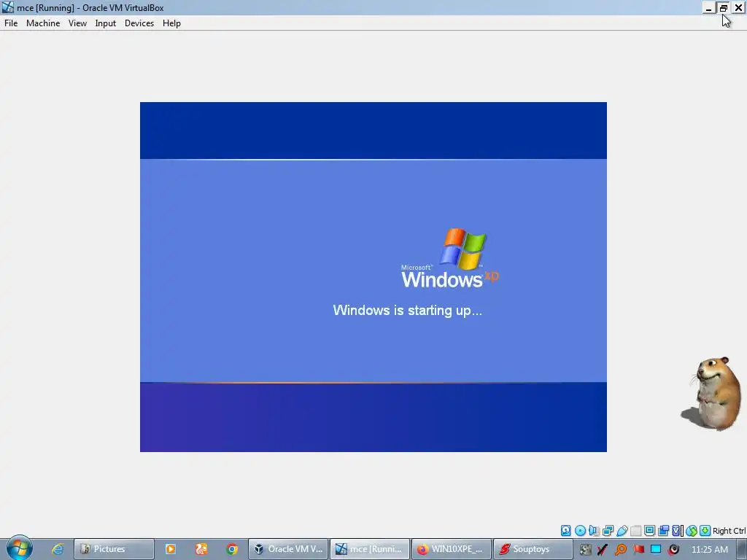747x560 pixels.
Task: Click the hard disk activity status icon
Action: [x=565, y=531]
